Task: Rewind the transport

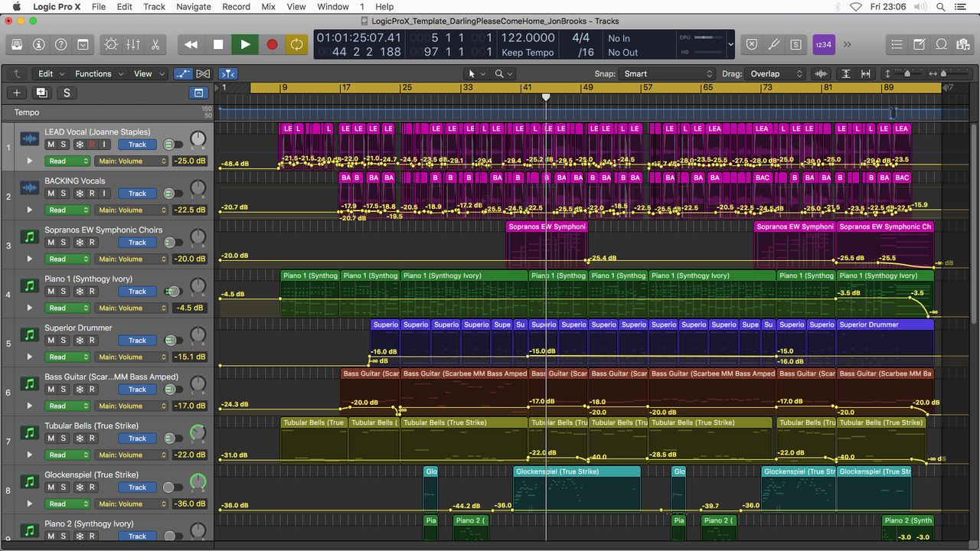Action: 191,44
